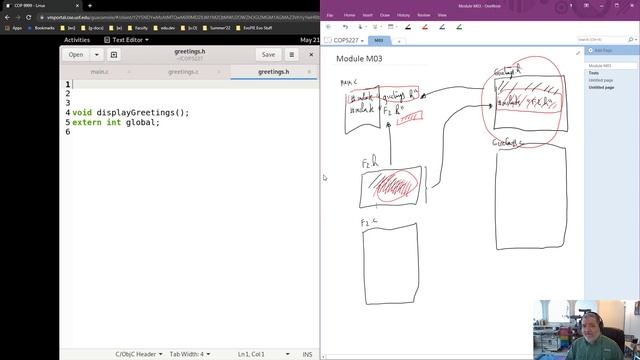Open the Text Editor app menu
640x360 pixels.
tap(126, 40)
